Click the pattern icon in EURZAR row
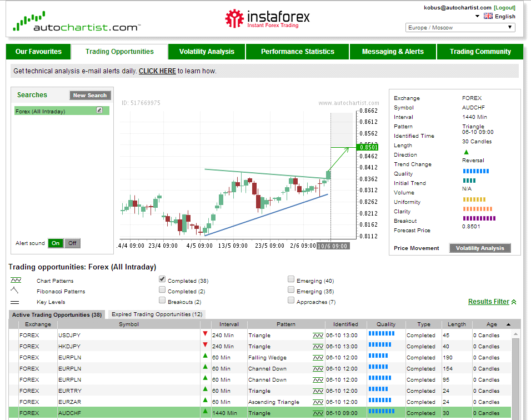 [318, 402]
